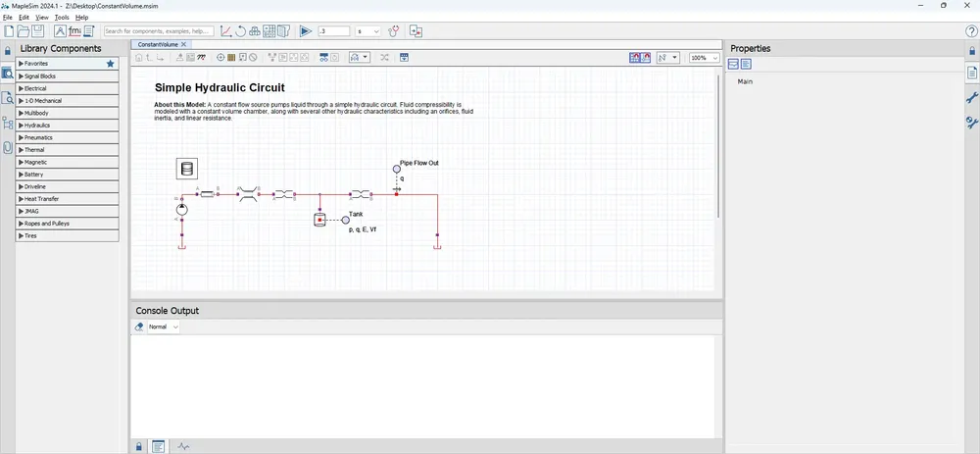Image resolution: width=980 pixels, height=454 pixels.
Task: Toggle the Favorites star
Action: tap(111, 63)
